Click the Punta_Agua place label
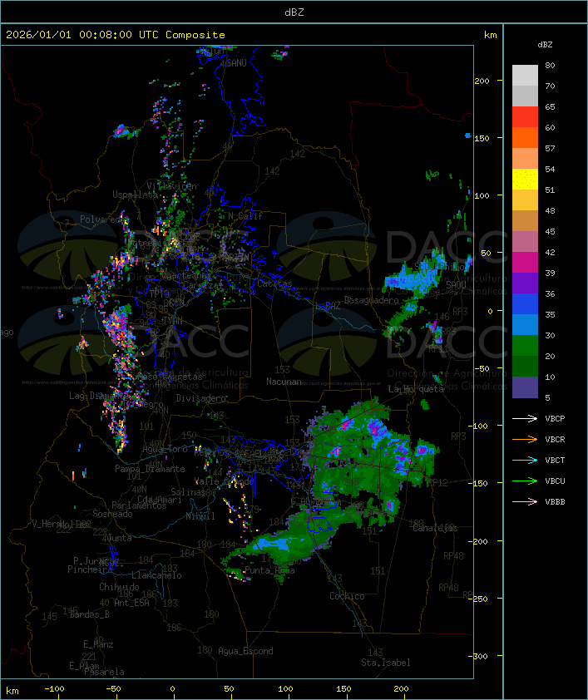Viewport: 588px width, 700px height. tap(269, 570)
